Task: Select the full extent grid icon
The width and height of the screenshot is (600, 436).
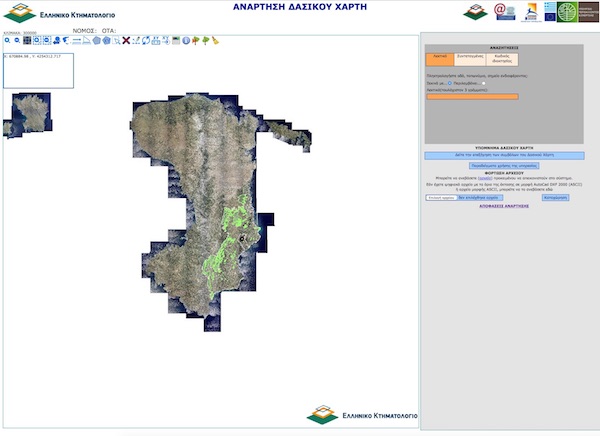Action: coord(27,41)
